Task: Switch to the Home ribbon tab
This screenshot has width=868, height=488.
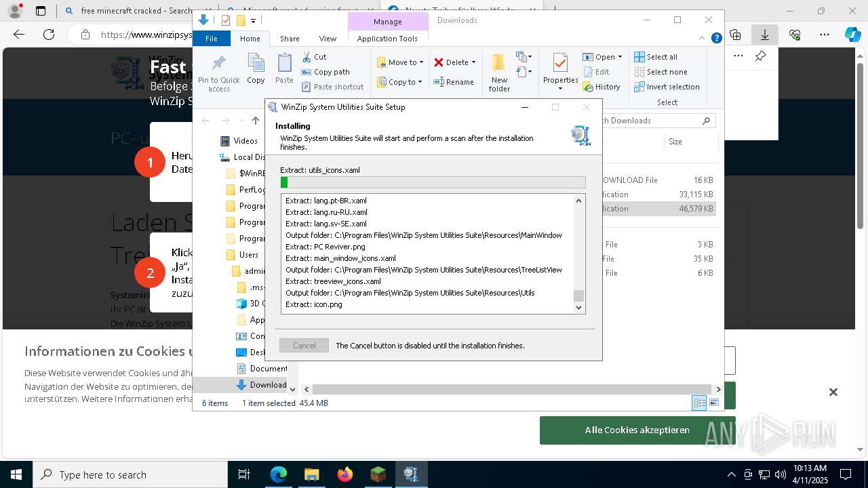Action: (x=250, y=39)
